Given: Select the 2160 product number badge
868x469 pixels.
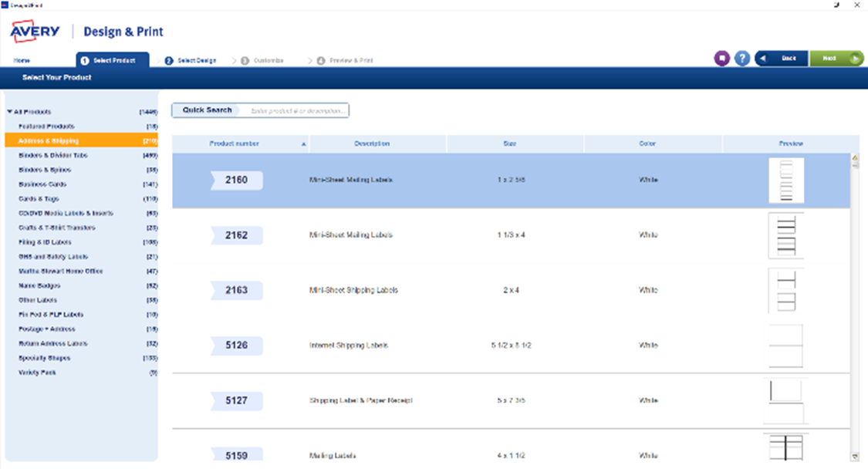Looking at the screenshot, I should click(x=236, y=181).
